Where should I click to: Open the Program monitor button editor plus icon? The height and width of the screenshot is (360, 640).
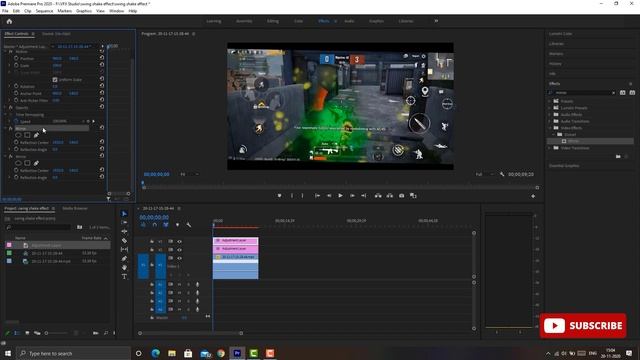click(533, 196)
